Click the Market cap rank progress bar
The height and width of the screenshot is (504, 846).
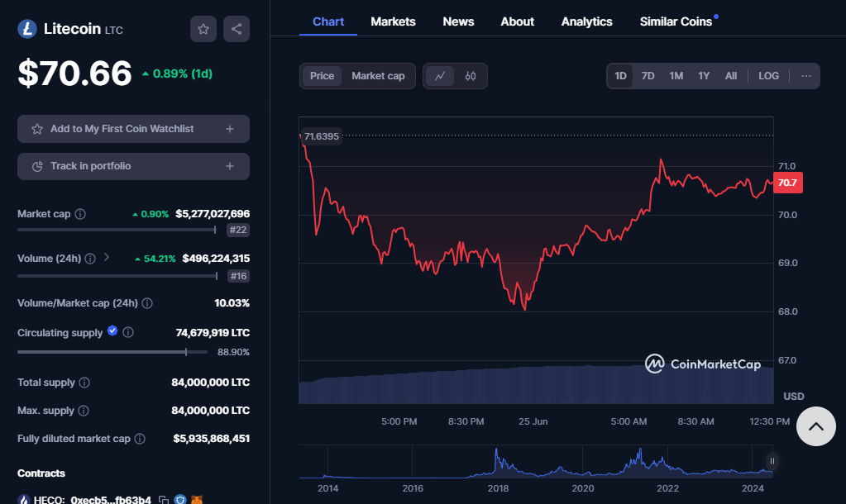point(117,230)
